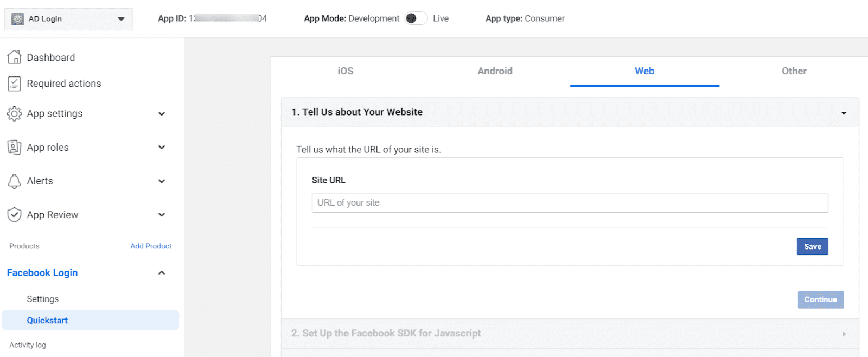Image resolution: width=868 pixels, height=357 pixels.
Task: Click the App roles label
Action: click(x=48, y=148)
